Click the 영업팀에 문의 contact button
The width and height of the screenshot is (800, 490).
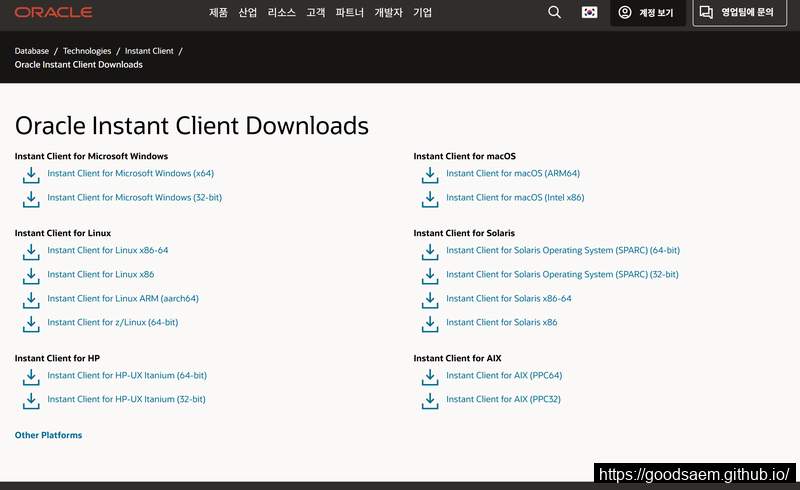pyautogui.click(x=740, y=12)
